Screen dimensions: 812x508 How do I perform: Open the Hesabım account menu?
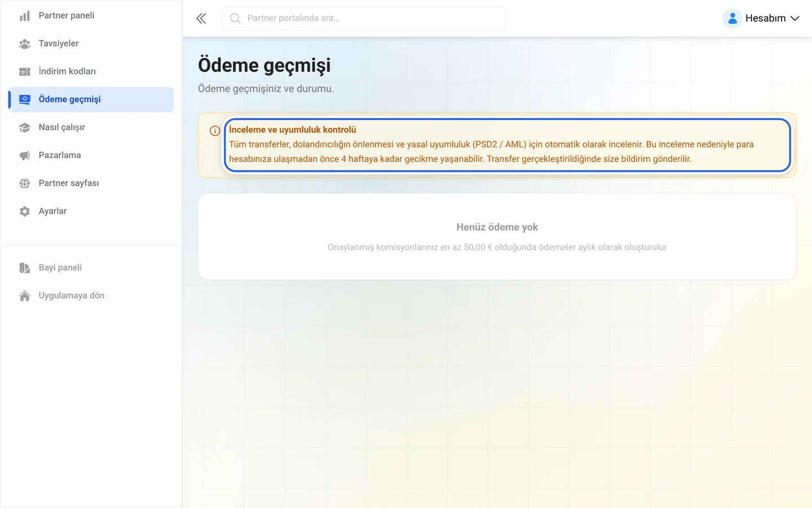762,19
